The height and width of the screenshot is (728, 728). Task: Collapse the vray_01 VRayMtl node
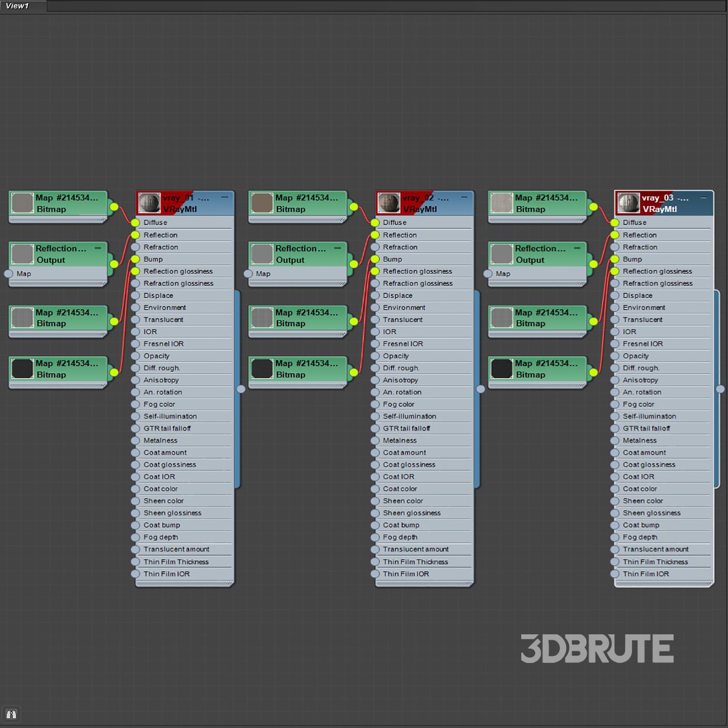click(x=225, y=198)
